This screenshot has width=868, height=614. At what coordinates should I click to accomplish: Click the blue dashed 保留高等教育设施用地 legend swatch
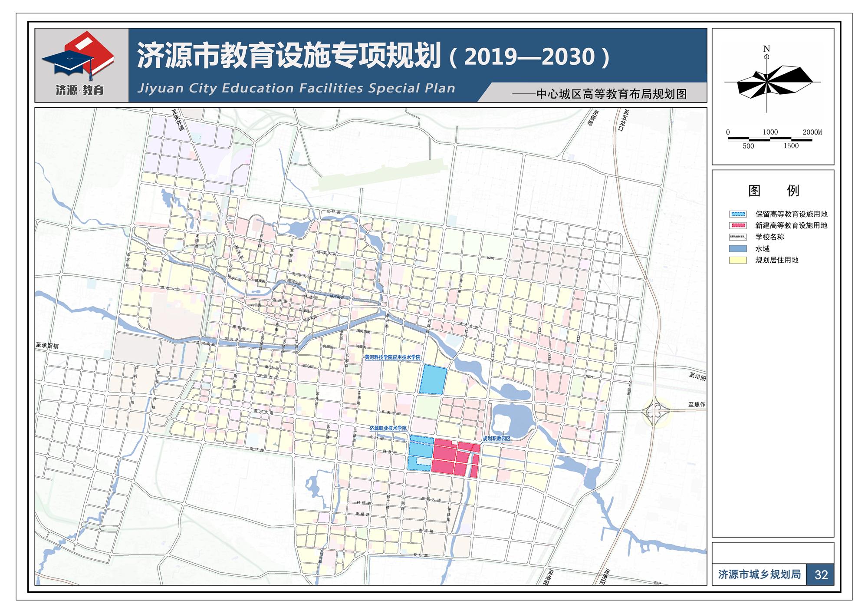[x=738, y=214]
